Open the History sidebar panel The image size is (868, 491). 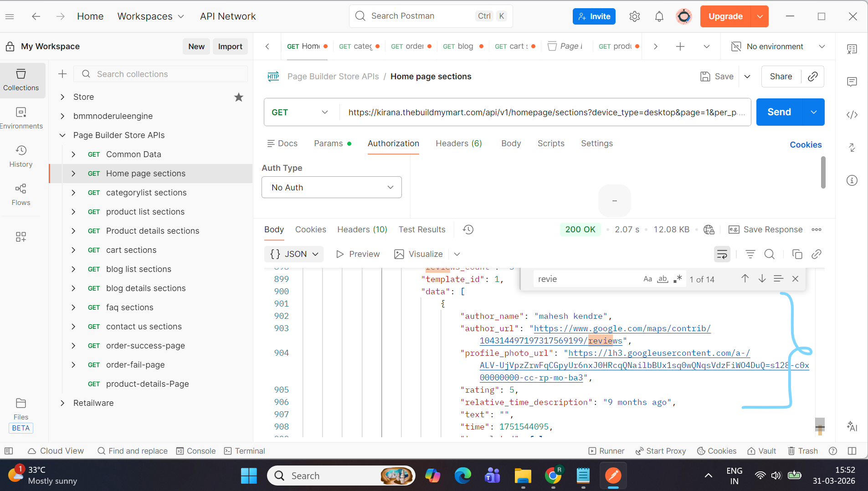click(21, 156)
